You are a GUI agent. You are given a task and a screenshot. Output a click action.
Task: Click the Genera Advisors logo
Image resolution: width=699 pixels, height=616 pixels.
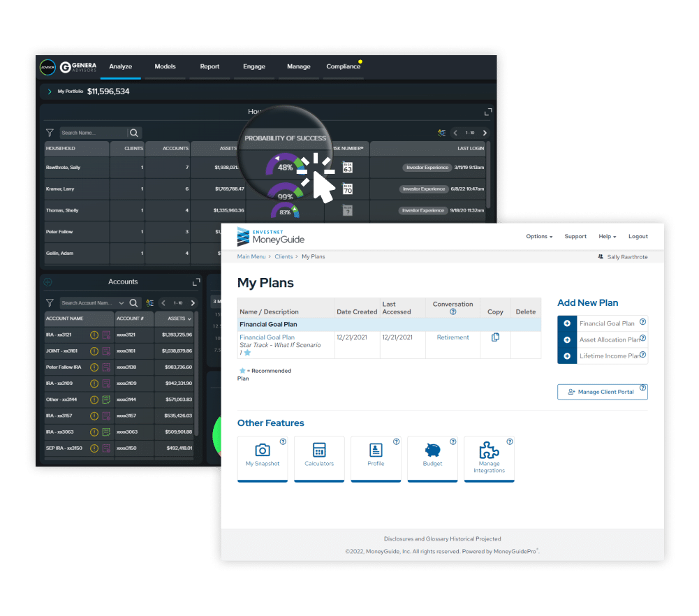[78, 67]
